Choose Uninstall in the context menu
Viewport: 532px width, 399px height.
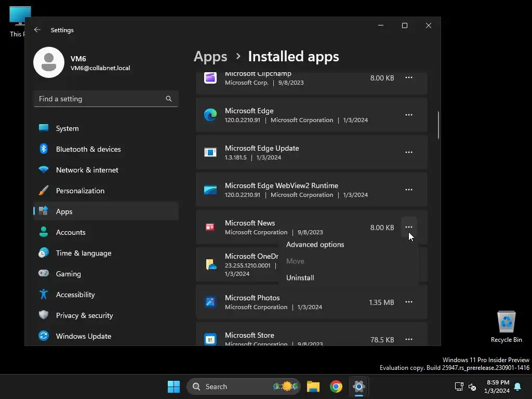[349, 277]
